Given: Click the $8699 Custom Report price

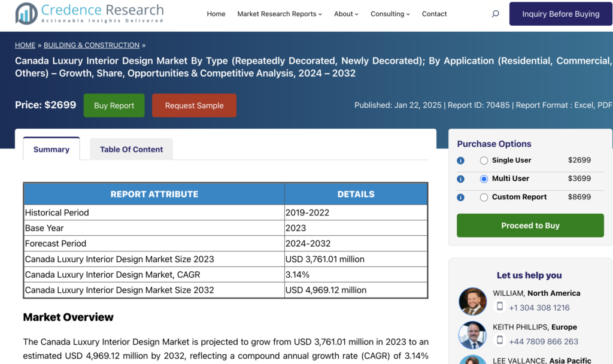Looking at the screenshot, I should tap(579, 197).
